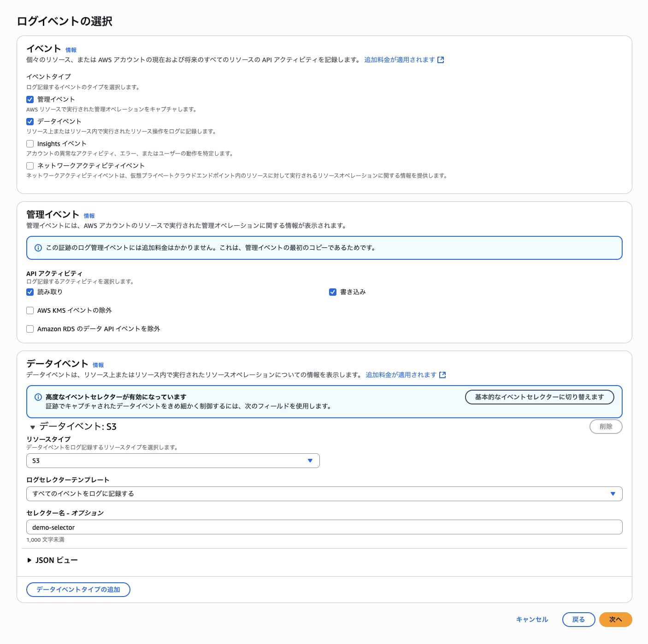
Task: Click info icon in management events notice
Action: (x=38, y=248)
